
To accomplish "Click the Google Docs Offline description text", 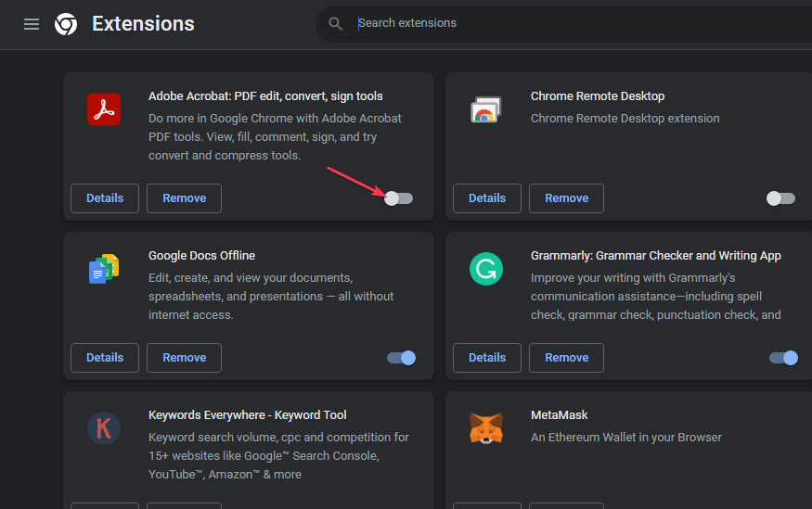I will point(271,297).
